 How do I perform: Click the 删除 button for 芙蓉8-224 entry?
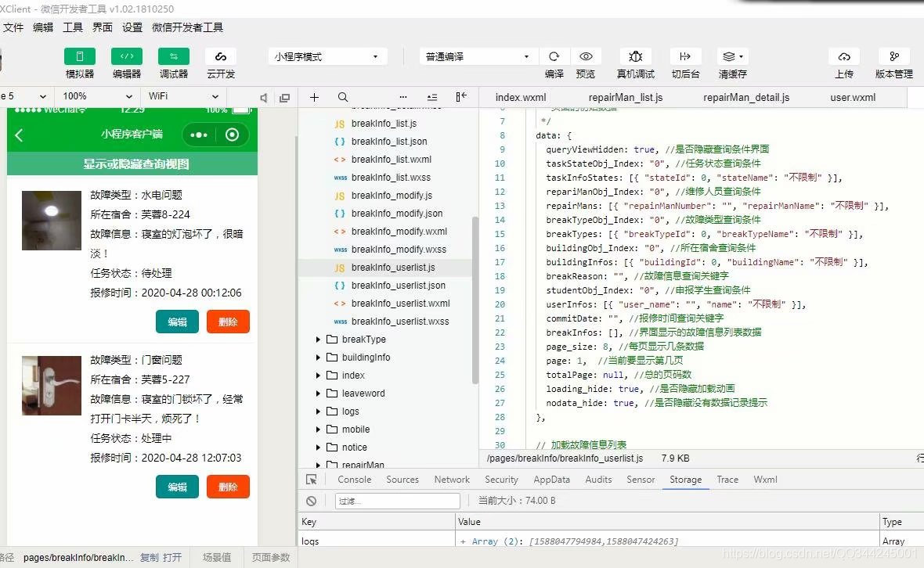pos(228,322)
